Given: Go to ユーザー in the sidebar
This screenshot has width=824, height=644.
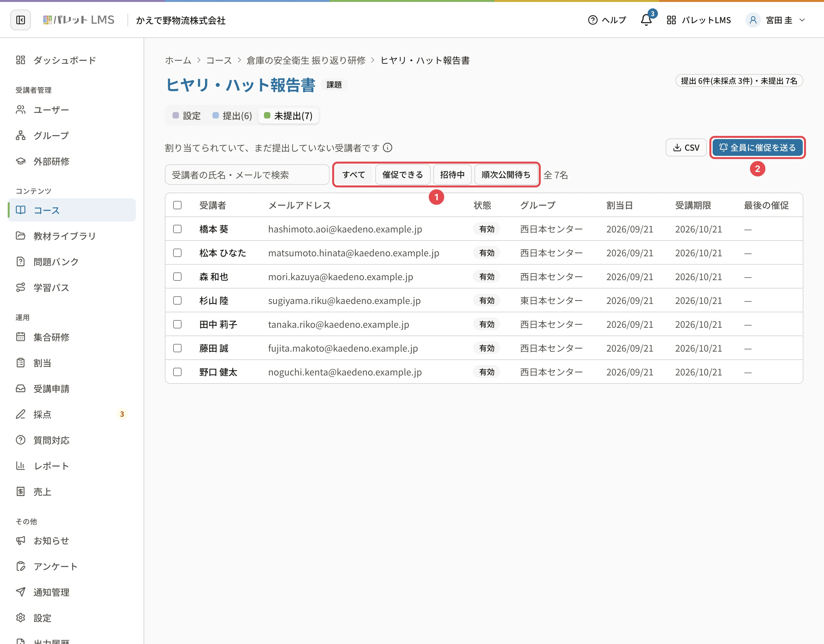Looking at the screenshot, I should click(x=72, y=110).
